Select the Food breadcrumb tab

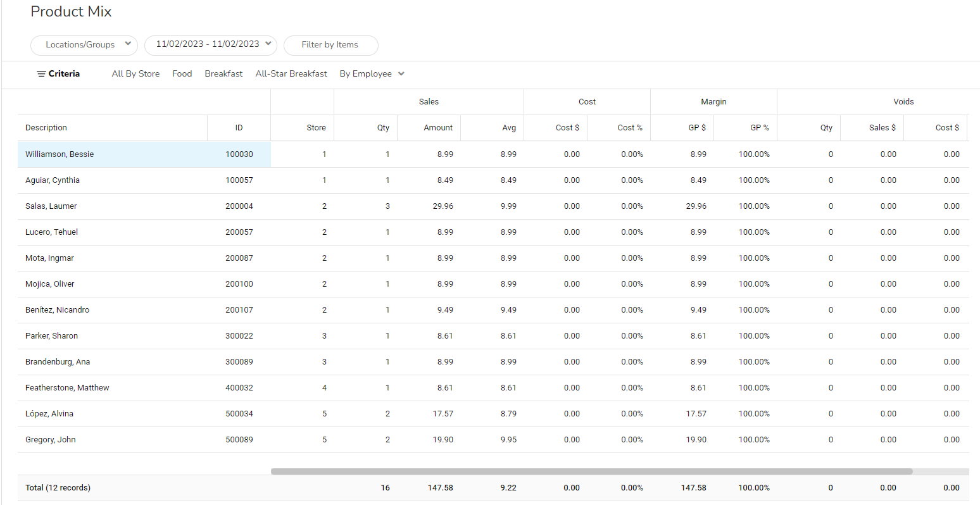[182, 74]
